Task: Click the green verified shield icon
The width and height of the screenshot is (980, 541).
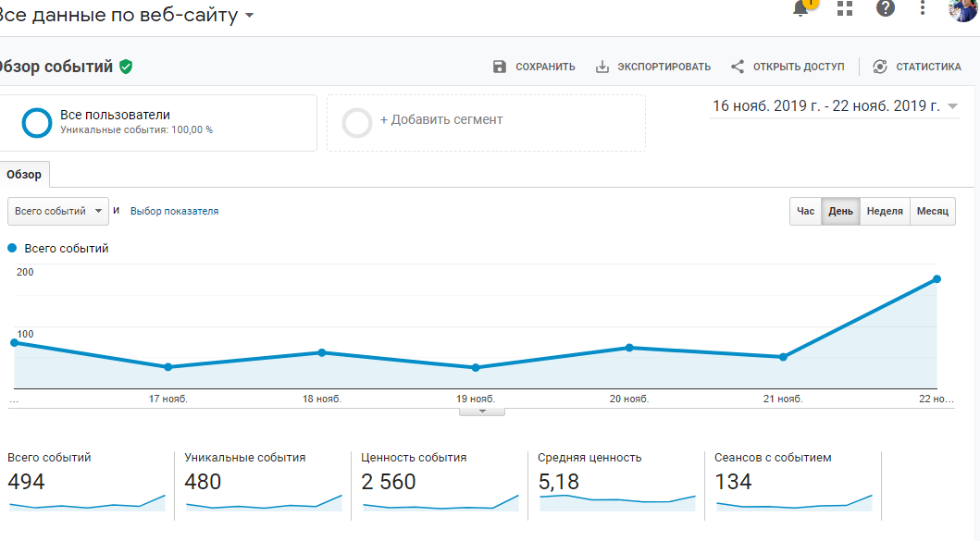Action: 126,67
